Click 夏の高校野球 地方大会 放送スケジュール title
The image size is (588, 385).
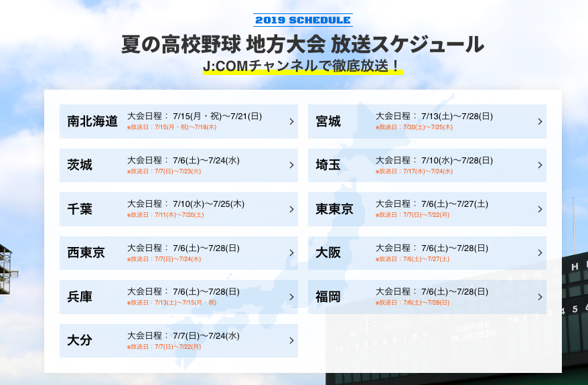[303, 44]
